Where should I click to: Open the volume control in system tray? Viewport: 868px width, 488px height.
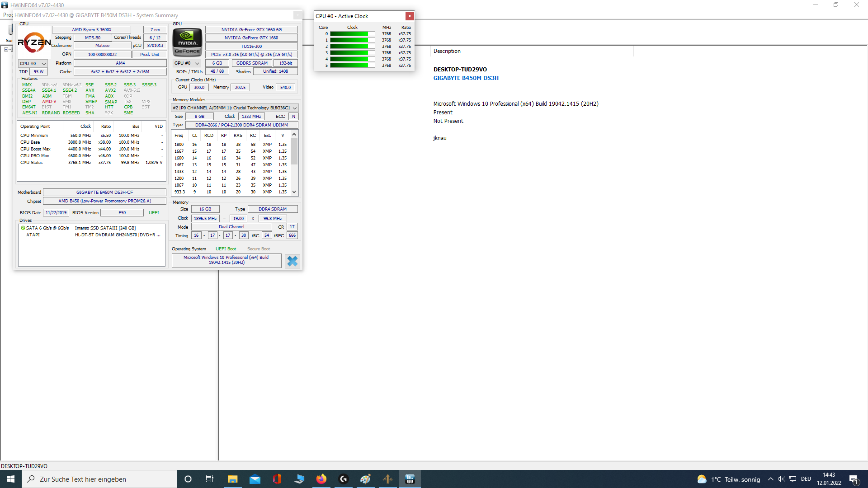coord(781,479)
